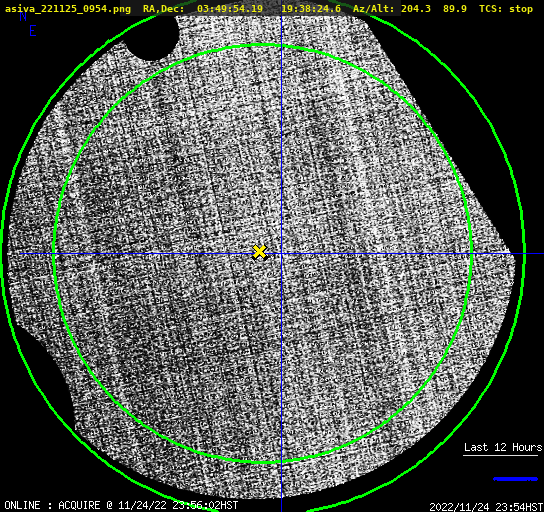Click the blue N north indicator
This screenshot has width=544, height=512.
pos(23,16)
